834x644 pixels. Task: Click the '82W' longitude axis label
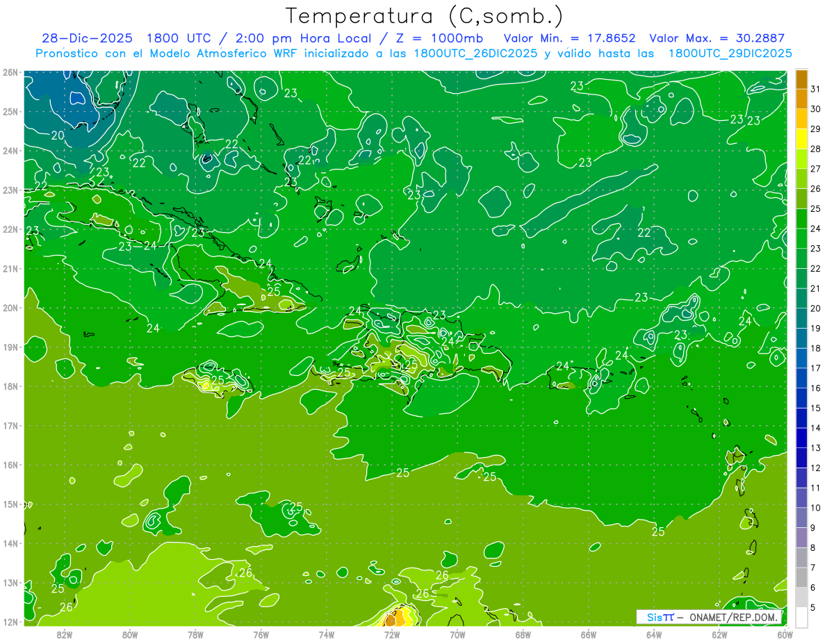(65, 634)
